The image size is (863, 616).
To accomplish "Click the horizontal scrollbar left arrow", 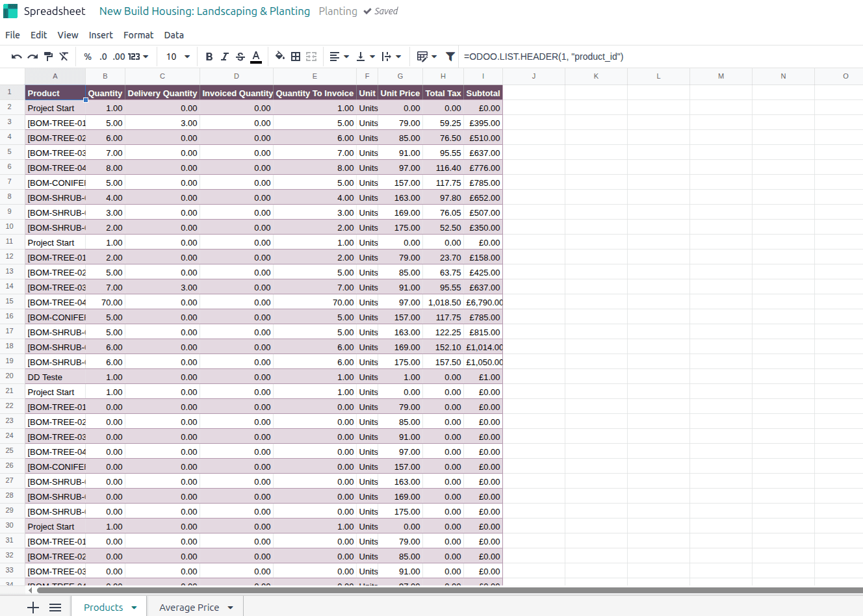I will point(30,591).
